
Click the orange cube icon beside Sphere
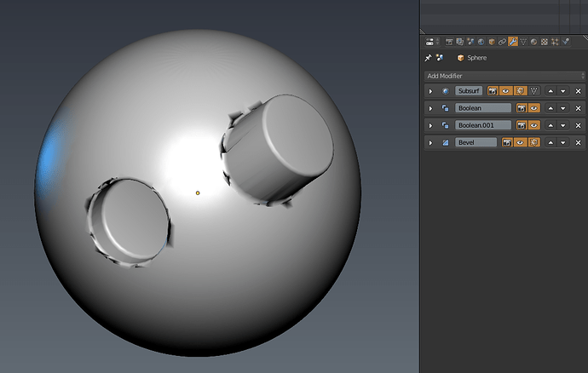pos(460,58)
